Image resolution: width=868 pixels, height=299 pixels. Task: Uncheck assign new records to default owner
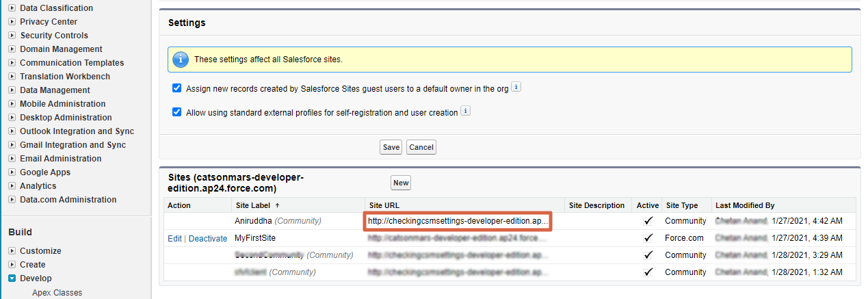tap(177, 88)
